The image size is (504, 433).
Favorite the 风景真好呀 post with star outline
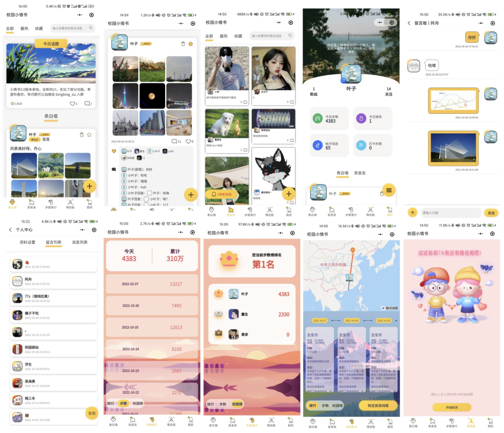pos(89,135)
